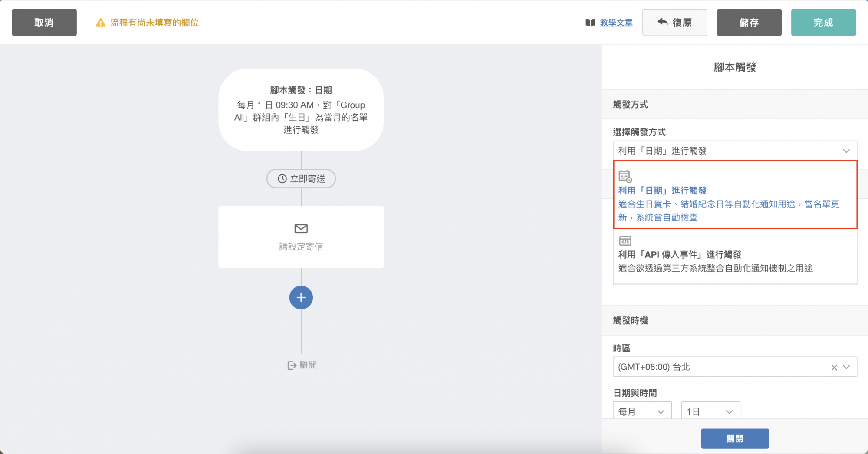Open the 1日 day dropdown
868x454 pixels.
[711, 411]
